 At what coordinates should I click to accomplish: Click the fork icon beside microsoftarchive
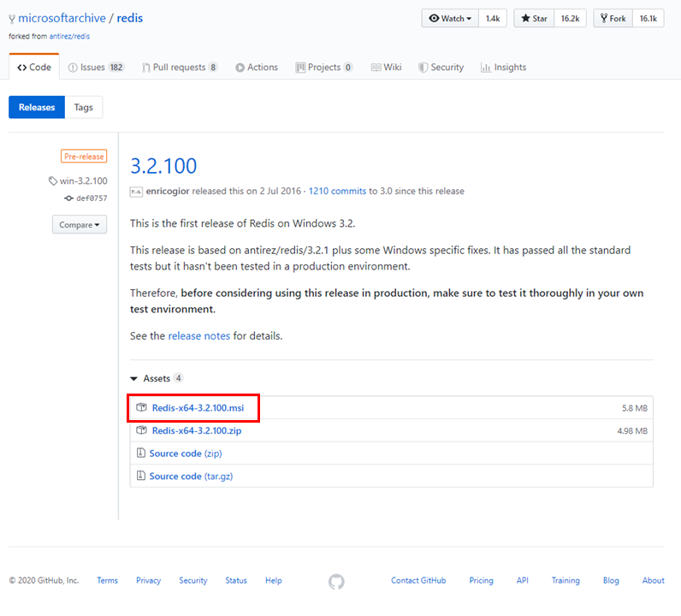12,19
